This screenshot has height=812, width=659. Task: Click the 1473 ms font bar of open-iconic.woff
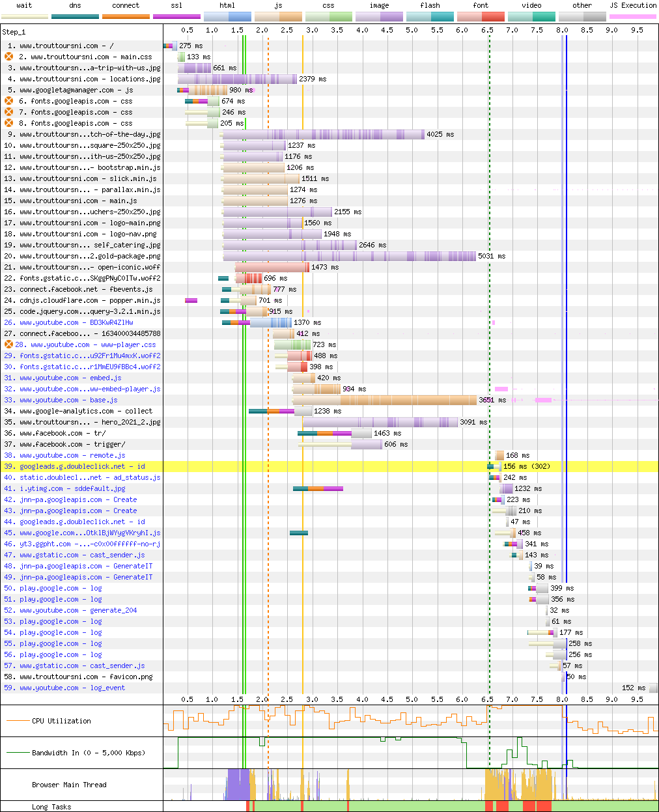click(x=272, y=267)
